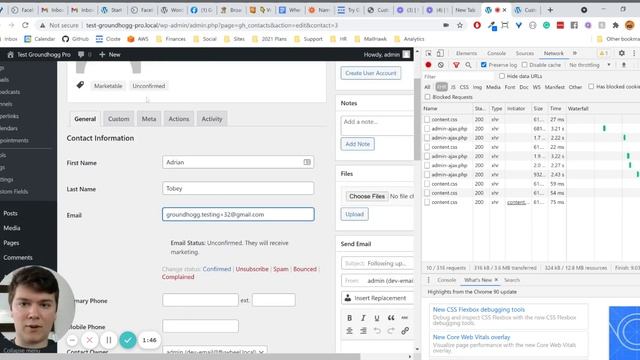Image resolution: width=640 pixels, height=360 pixels.
Task: Pause the screen recording
Action: (109, 340)
